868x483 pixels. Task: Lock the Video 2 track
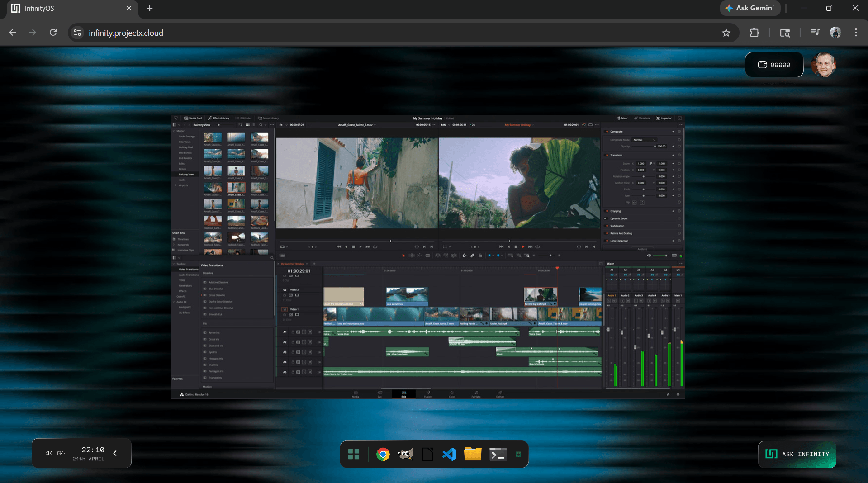click(x=285, y=295)
